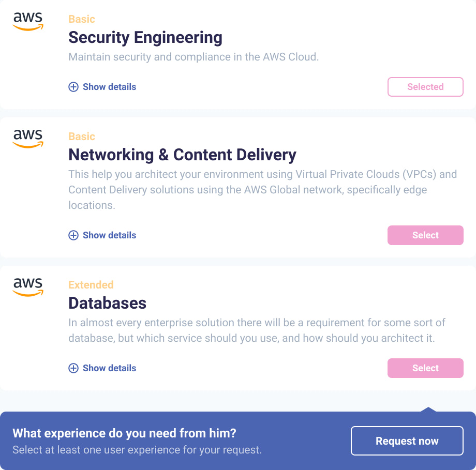
Task: Open the Databases heading
Action: click(x=108, y=304)
